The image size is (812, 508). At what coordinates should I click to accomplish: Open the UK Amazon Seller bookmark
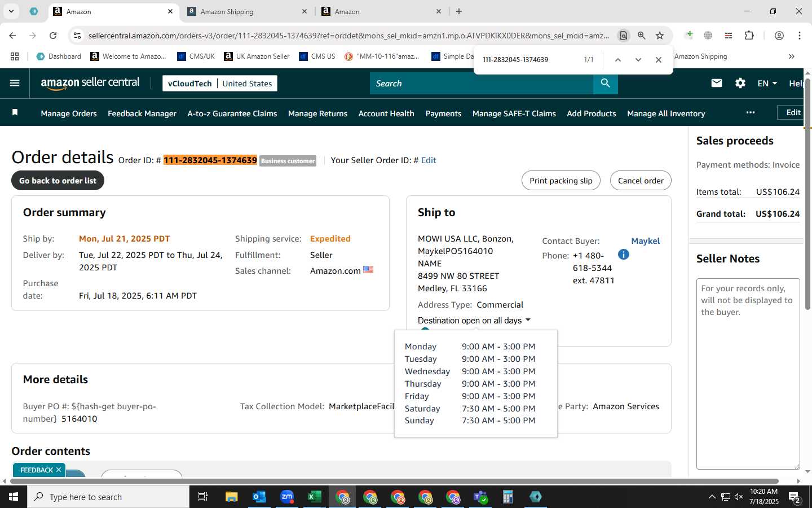pyautogui.click(x=257, y=56)
